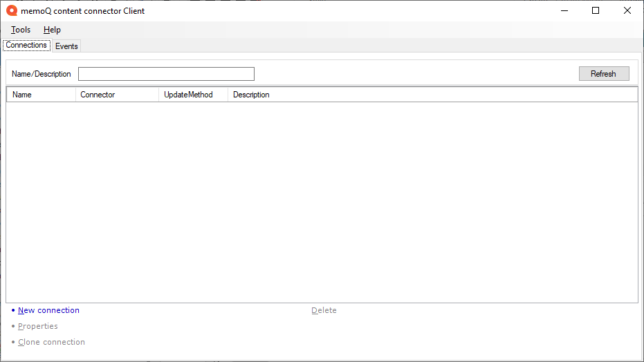Create a New connection via the link
The width and height of the screenshot is (644, 362).
point(48,311)
